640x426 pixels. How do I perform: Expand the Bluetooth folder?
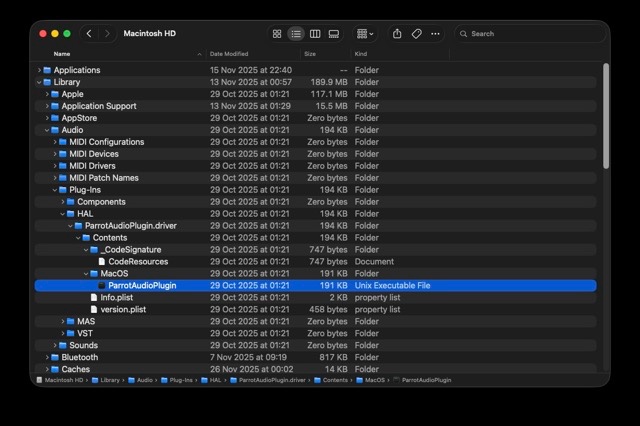click(x=47, y=357)
